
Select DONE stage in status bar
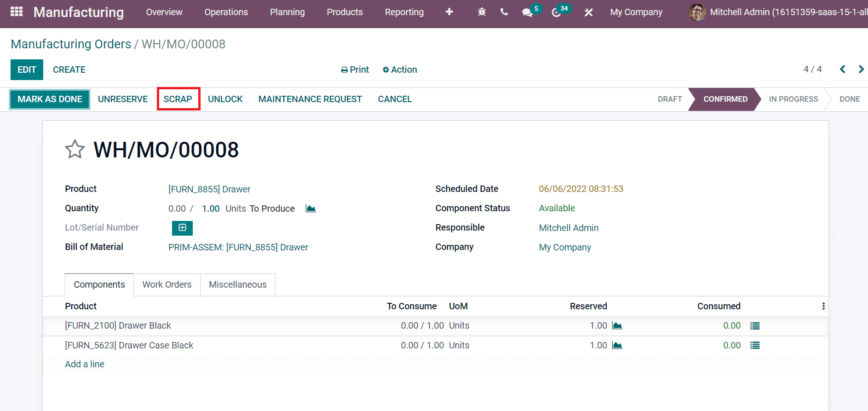pyautogui.click(x=850, y=99)
